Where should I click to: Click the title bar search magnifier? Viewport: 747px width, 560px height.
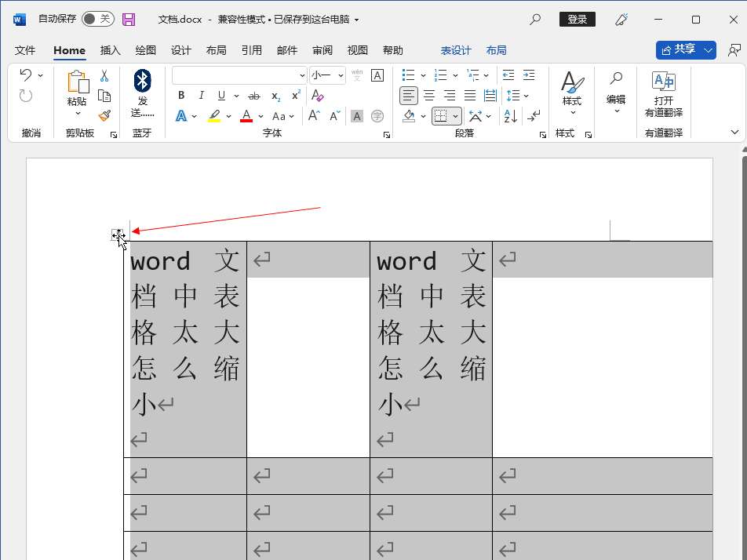point(535,19)
